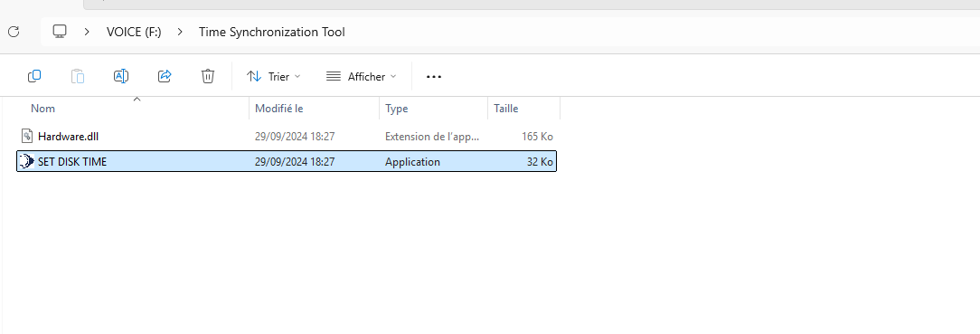The image size is (980, 334).
Task: Click SET DISK TIME date 29/09/2024 18:27
Action: (295, 162)
